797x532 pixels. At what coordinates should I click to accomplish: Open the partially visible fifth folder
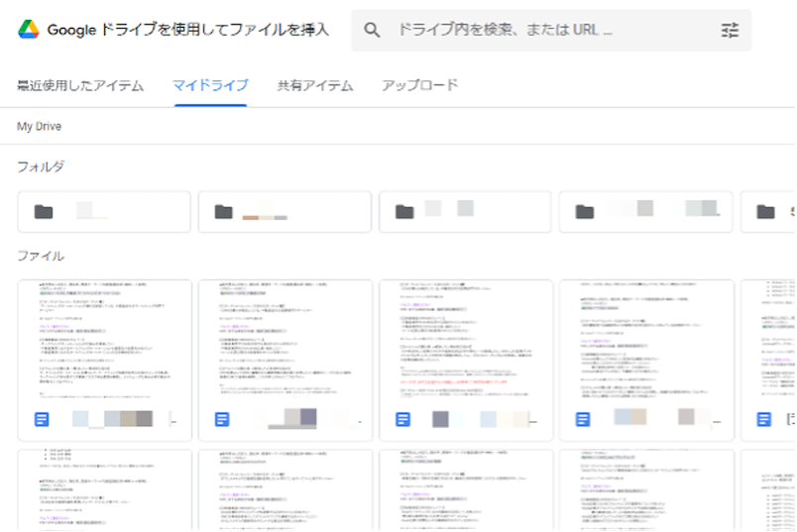(x=768, y=212)
